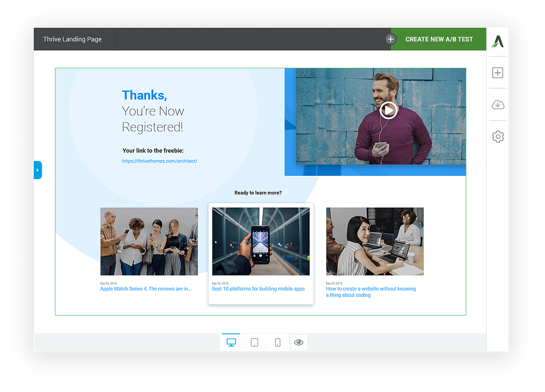Toggle desktop view mode
The image size is (545, 392).
231,342
